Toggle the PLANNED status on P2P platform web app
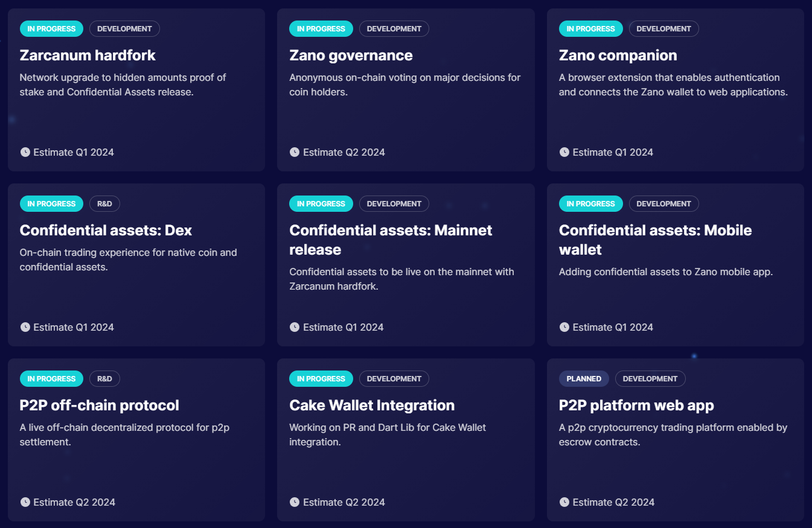812x528 pixels. point(584,378)
